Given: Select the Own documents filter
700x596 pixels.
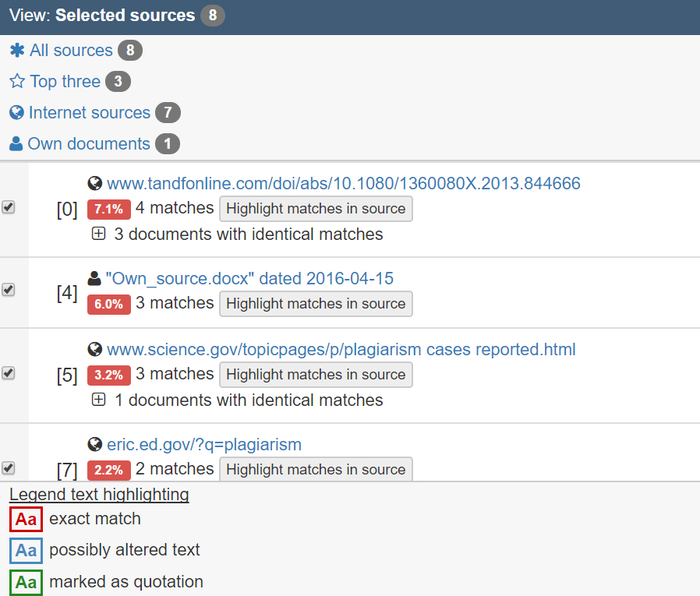Looking at the screenshot, I should tap(89, 143).
